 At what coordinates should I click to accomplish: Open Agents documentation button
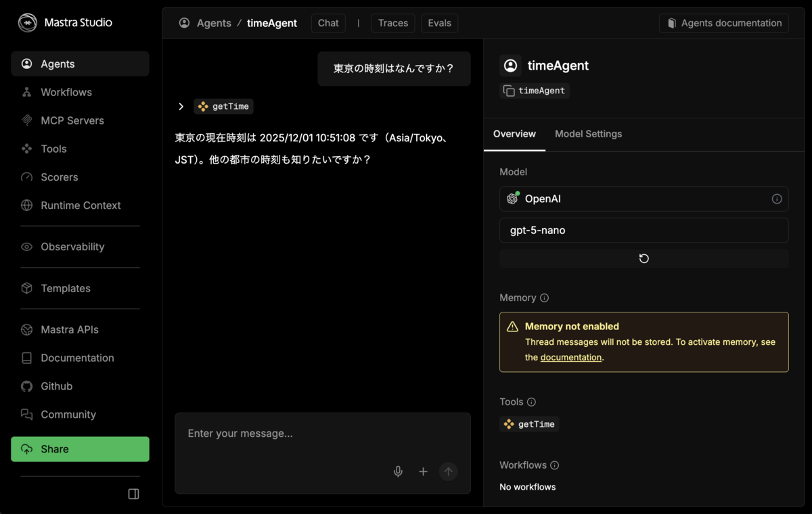point(724,23)
